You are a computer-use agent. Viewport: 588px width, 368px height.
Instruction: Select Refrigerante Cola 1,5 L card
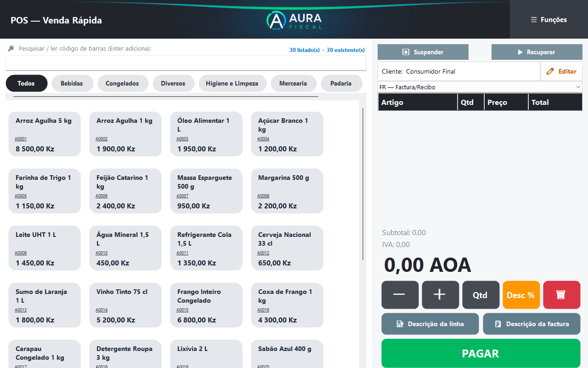[206, 248]
